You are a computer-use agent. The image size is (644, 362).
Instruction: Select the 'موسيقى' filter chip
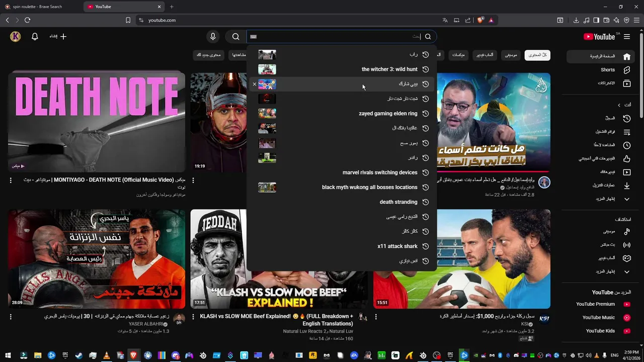511,55
